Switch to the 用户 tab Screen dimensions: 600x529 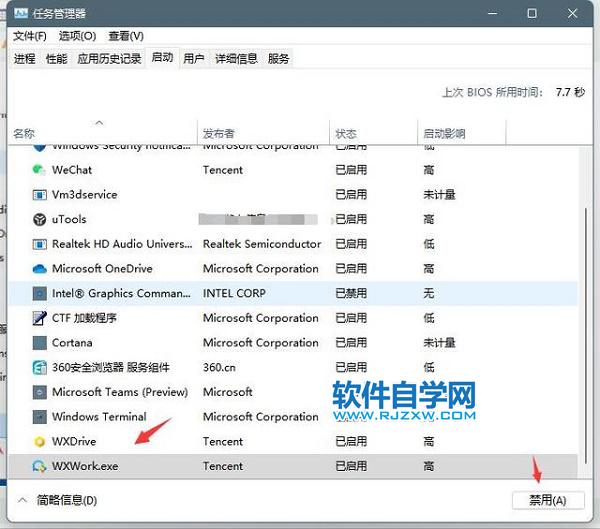[x=194, y=59]
